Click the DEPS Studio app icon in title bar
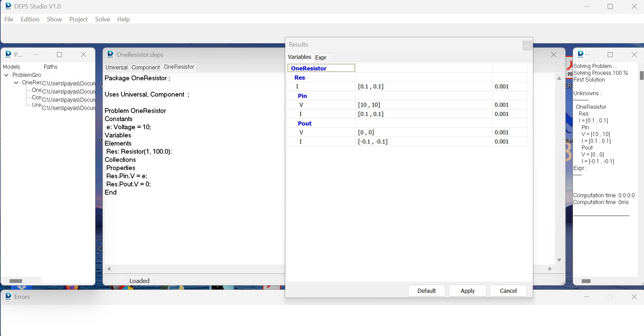This screenshot has height=336, width=644. coord(8,6)
